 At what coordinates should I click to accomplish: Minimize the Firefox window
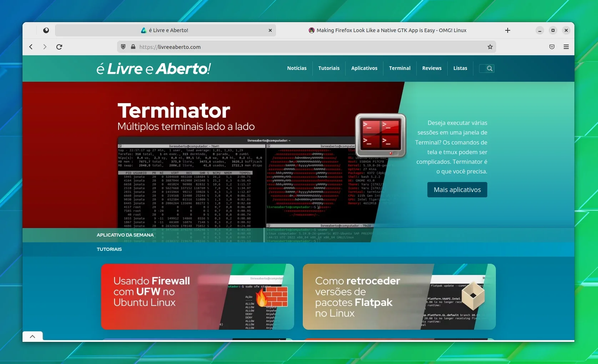tap(540, 30)
